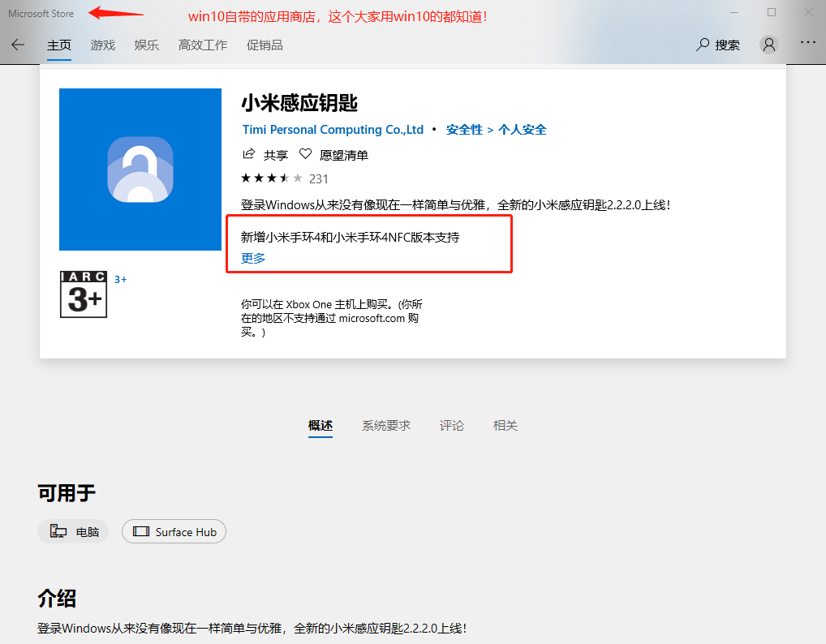This screenshot has width=826, height=644.
Task: Click the 共享 share label
Action: point(276,156)
